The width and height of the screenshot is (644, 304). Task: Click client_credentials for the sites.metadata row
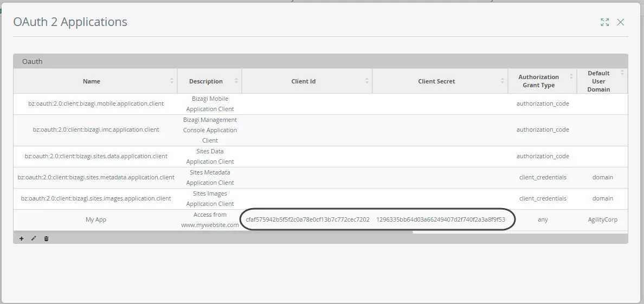pos(543,177)
